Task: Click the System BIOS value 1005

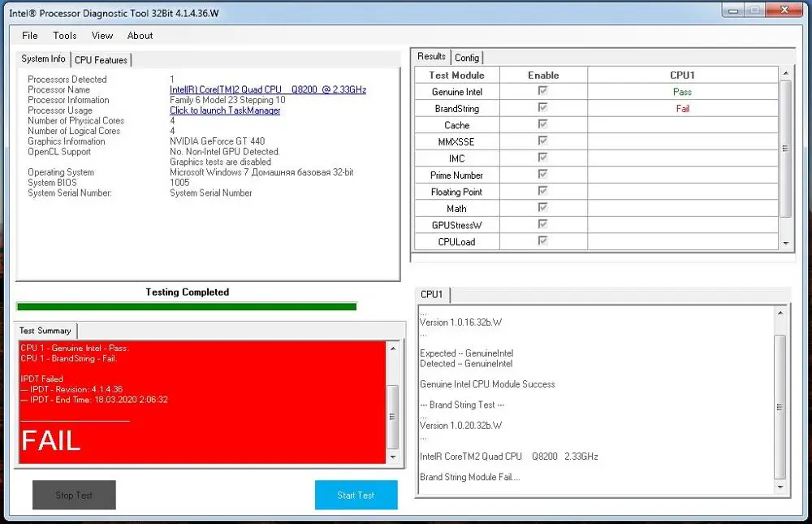Action: click(179, 183)
